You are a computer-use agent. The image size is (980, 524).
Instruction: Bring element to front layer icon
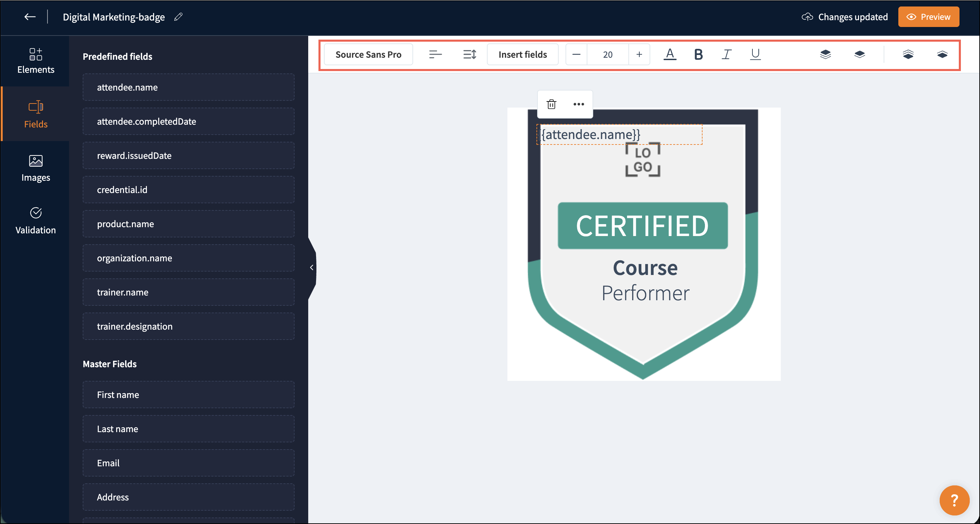tap(825, 54)
